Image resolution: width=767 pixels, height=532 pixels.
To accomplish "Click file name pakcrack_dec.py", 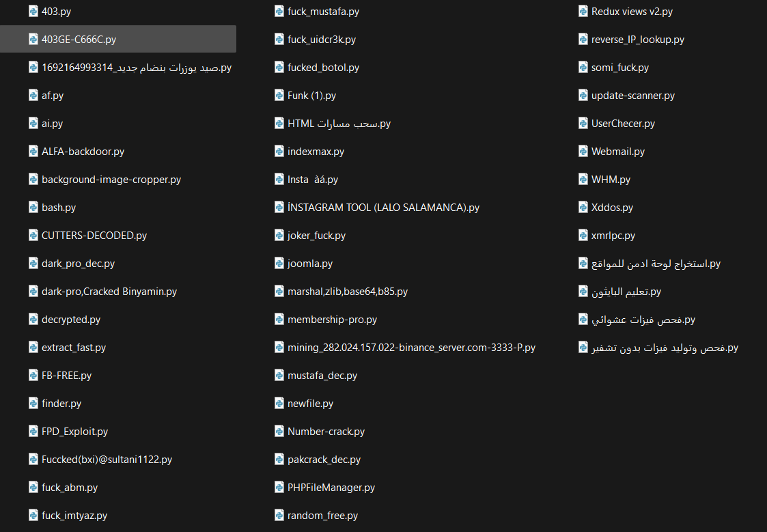I will pos(324,460).
